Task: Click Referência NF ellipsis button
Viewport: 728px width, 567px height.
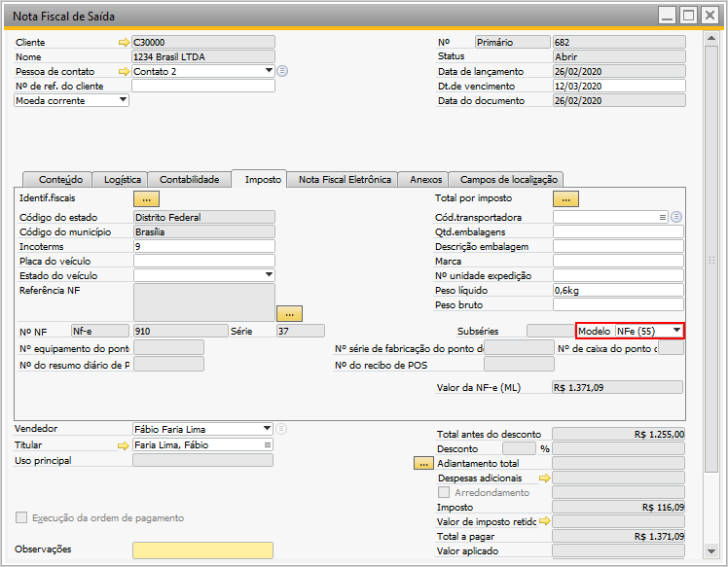Action: tap(289, 314)
